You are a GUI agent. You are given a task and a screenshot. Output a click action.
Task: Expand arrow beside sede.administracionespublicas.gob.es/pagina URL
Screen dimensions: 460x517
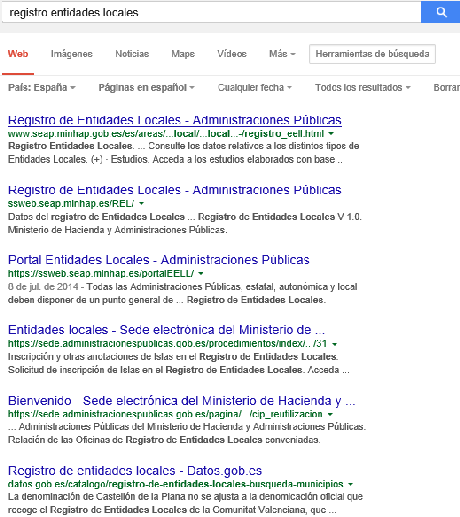click(x=330, y=414)
